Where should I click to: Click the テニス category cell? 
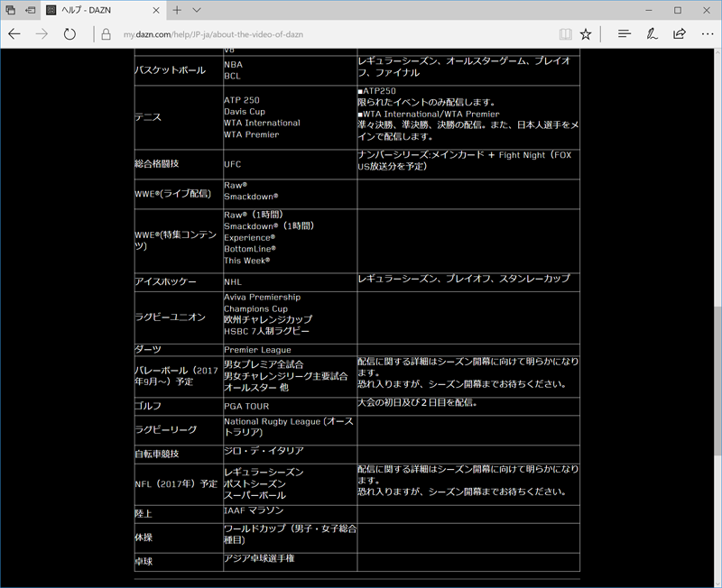pyautogui.click(x=179, y=117)
